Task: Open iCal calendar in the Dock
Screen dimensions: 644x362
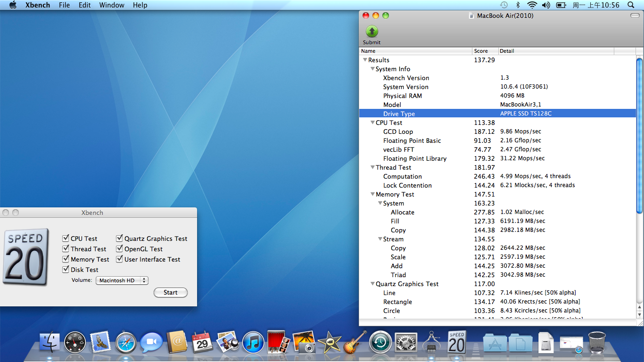Action: pos(202,342)
